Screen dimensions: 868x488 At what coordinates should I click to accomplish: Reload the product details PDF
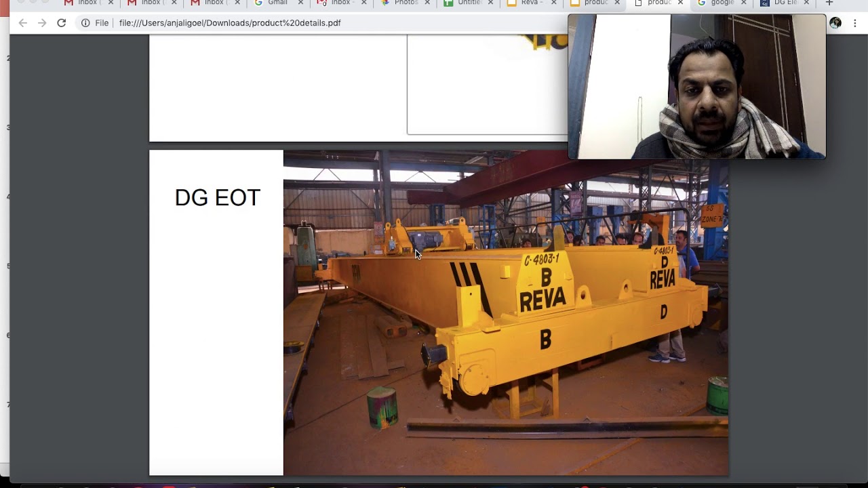point(61,23)
